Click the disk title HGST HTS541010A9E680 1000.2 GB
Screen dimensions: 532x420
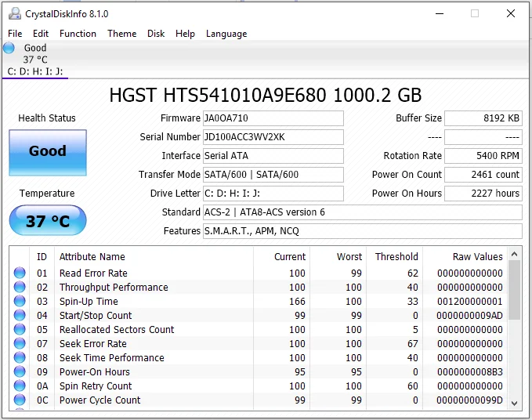(266, 95)
